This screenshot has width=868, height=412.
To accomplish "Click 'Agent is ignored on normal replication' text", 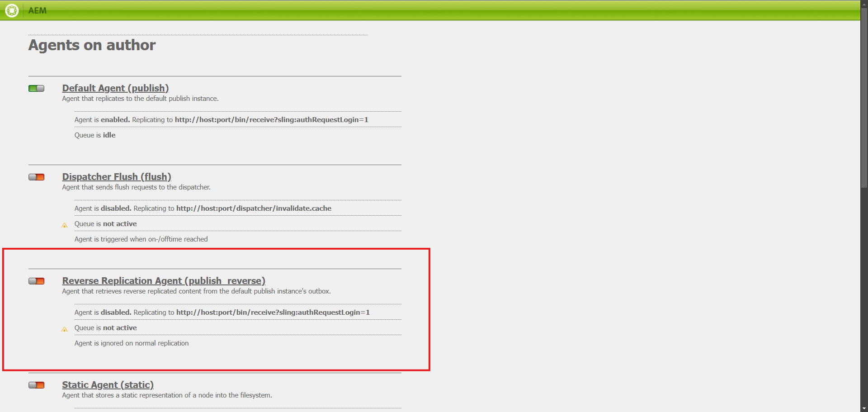I will tap(132, 343).
